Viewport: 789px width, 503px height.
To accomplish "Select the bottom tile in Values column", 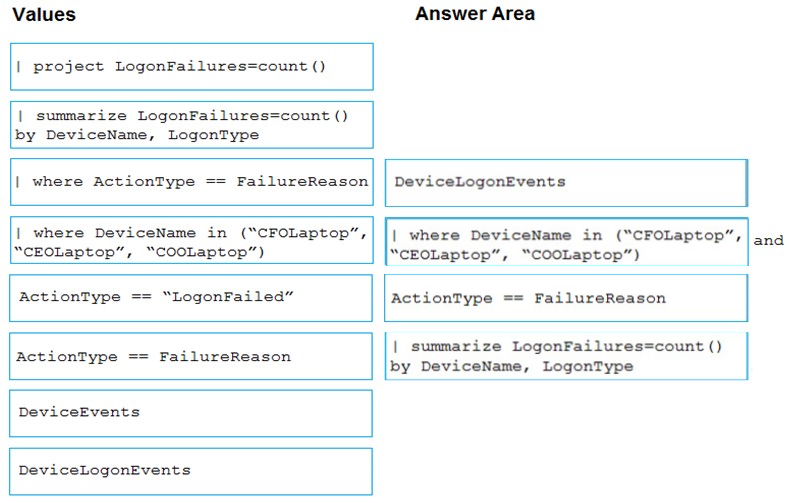I will click(x=192, y=470).
